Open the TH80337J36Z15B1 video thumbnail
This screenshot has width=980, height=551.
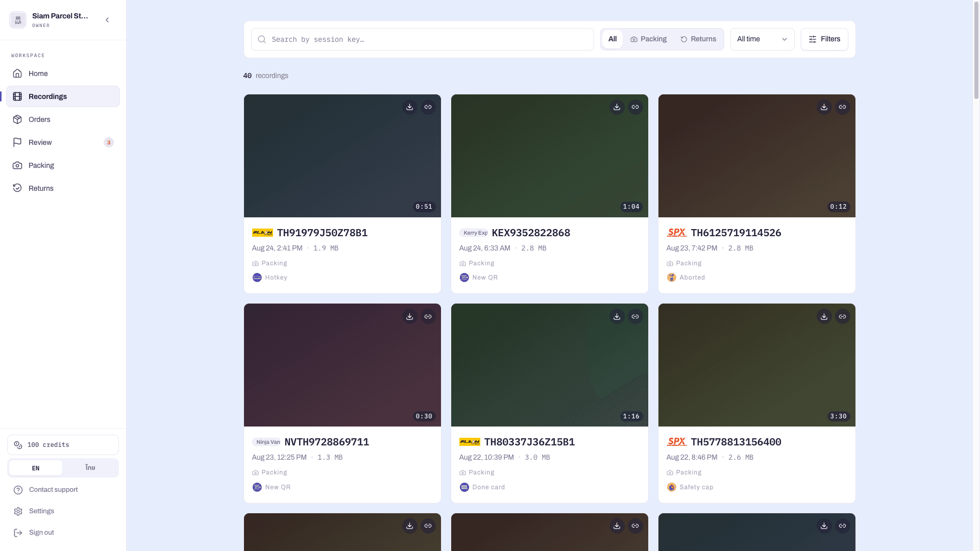(550, 365)
